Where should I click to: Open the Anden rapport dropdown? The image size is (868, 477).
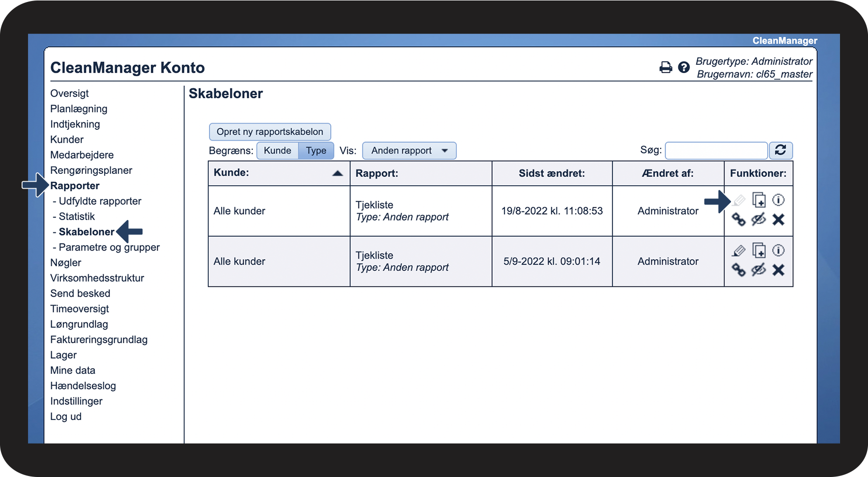(409, 151)
